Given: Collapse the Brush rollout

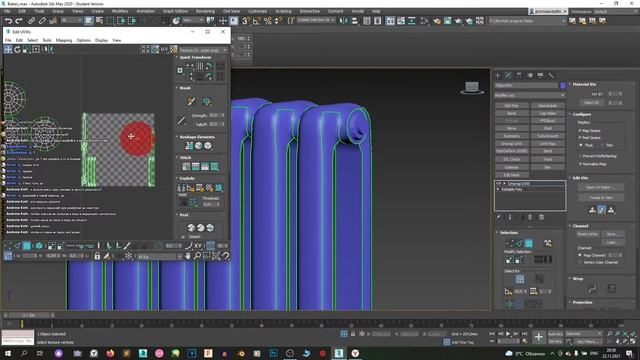Looking at the screenshot, I should (x=185, y=88).
